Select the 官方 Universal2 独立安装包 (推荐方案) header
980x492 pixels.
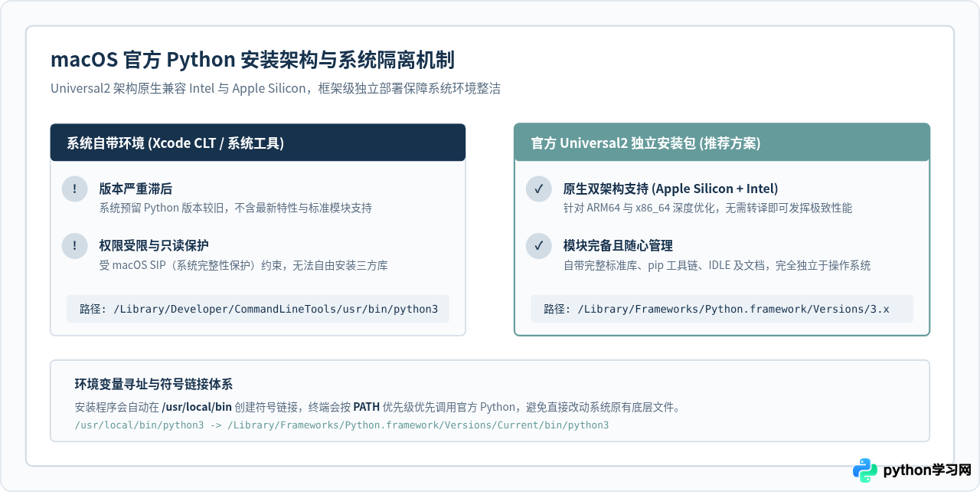[722, 143]
